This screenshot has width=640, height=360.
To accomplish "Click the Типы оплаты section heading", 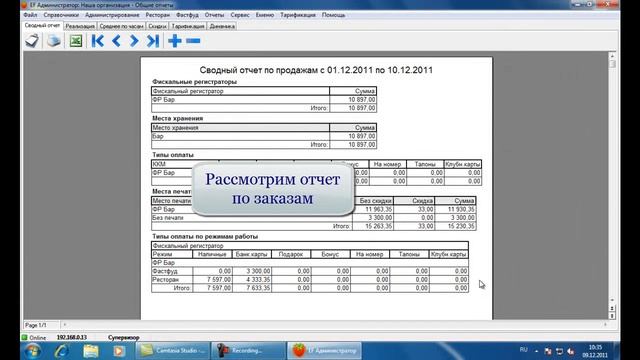I will (173, 155).
